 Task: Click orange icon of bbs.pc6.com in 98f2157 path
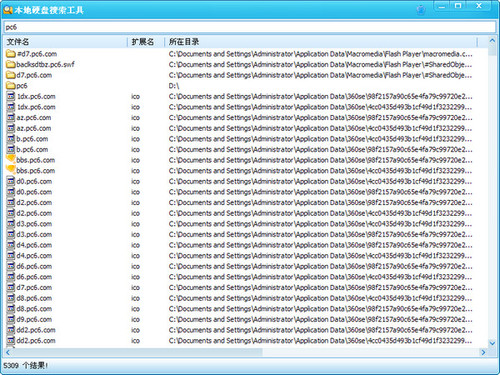point(11,160)
